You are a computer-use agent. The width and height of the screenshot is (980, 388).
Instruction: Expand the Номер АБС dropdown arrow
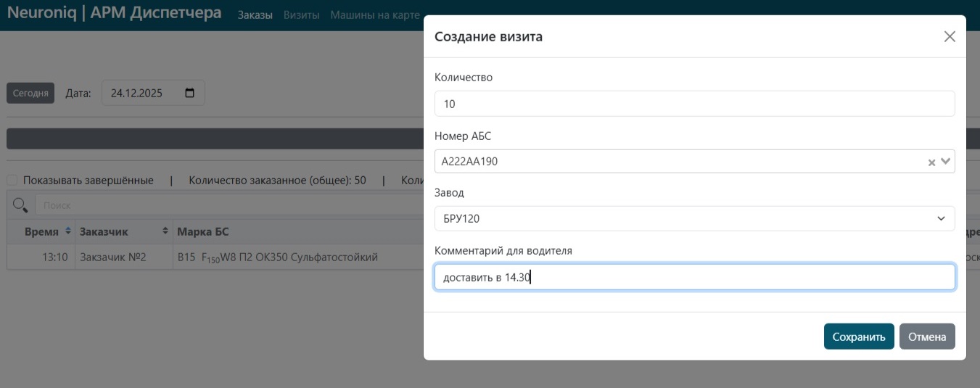click(x=945, y=162)
